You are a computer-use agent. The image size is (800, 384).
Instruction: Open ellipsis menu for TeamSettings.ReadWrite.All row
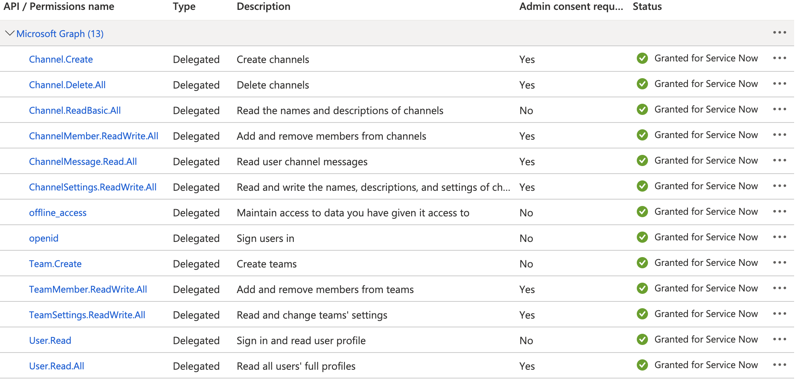tap(779, 314)
